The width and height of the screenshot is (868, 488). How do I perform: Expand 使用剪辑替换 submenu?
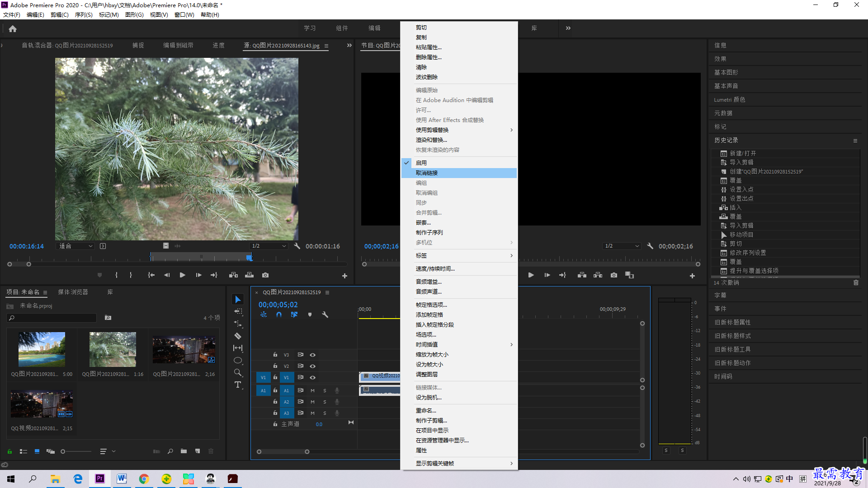[x=459, y=130]
